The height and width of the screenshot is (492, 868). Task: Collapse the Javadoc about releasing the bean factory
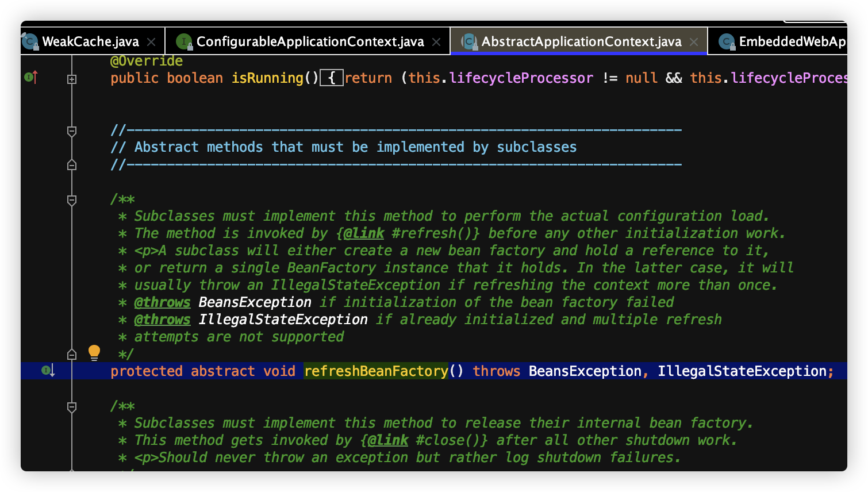click(72, 408)
